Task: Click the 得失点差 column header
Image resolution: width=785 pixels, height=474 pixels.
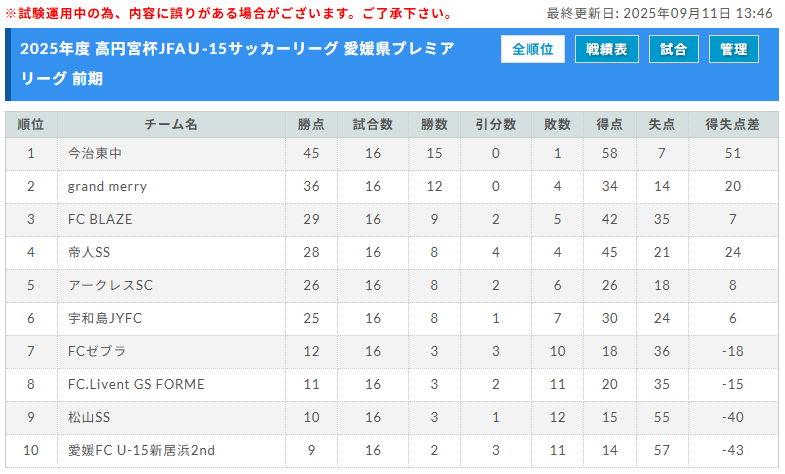Action: click(x=733, y=125)
